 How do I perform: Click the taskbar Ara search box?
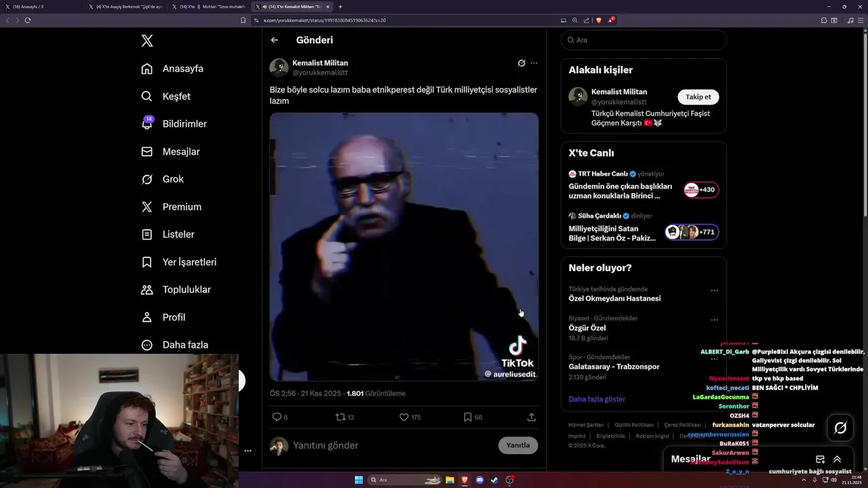tap(405, 480)
